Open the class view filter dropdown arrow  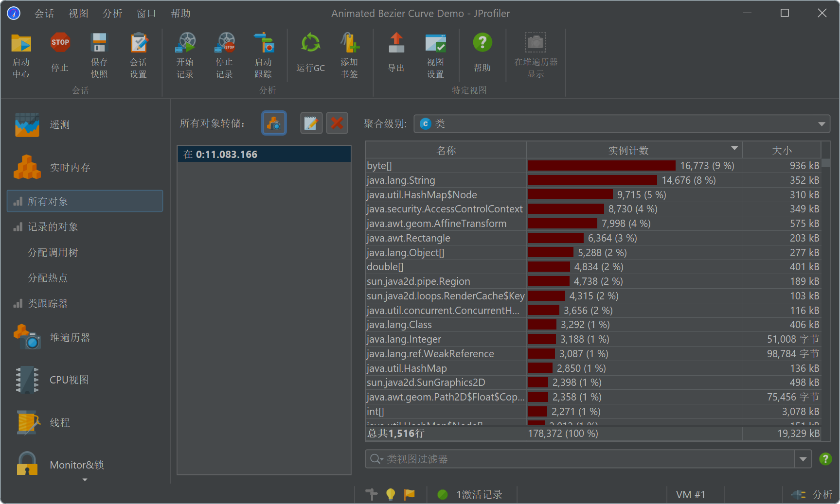click(x=803, y=459)
